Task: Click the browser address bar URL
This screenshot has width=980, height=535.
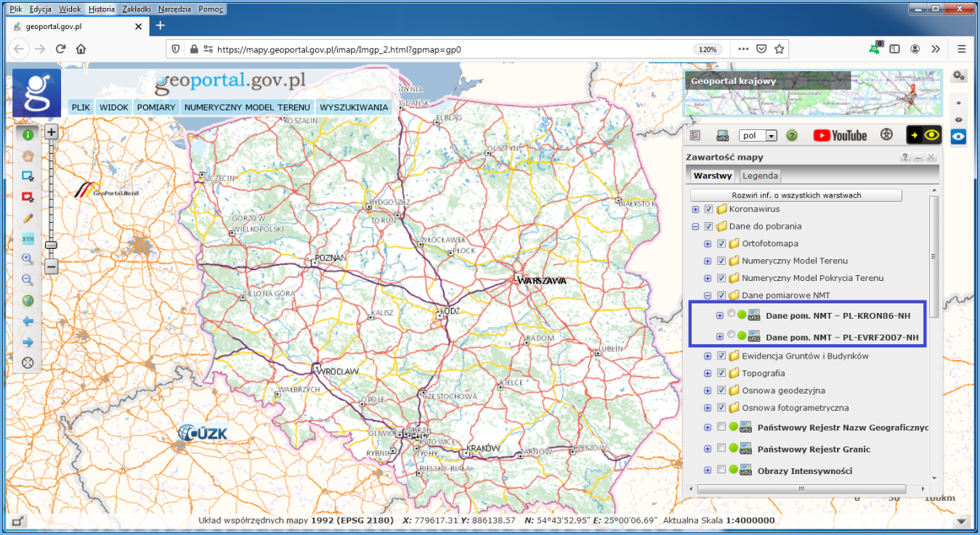Action: point(339,50)
